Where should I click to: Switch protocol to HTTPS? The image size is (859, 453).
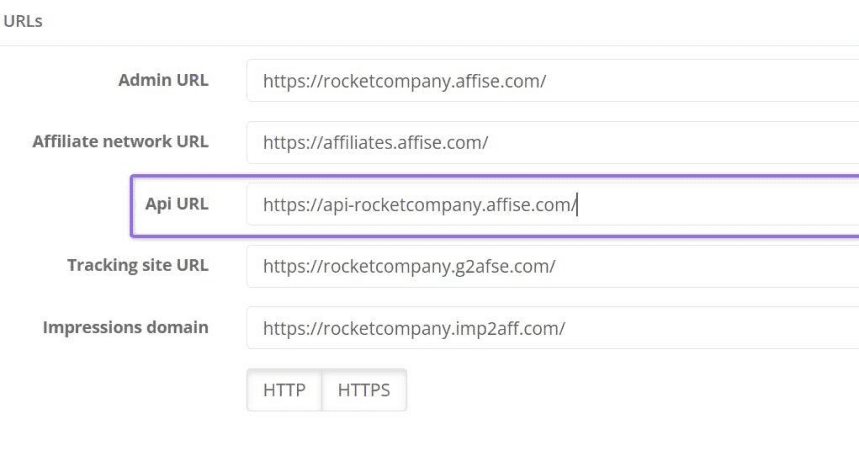click(x=364, y=390)
